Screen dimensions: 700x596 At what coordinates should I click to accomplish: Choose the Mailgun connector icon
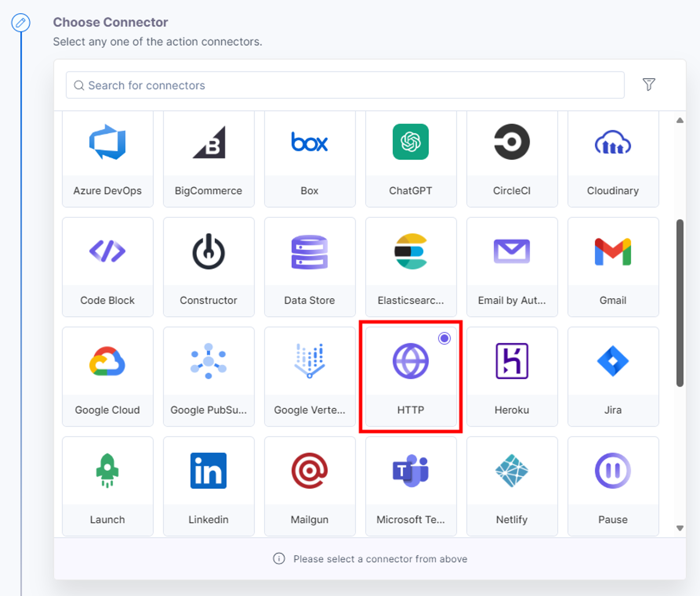pyautogui.click(x=310, y=470)
